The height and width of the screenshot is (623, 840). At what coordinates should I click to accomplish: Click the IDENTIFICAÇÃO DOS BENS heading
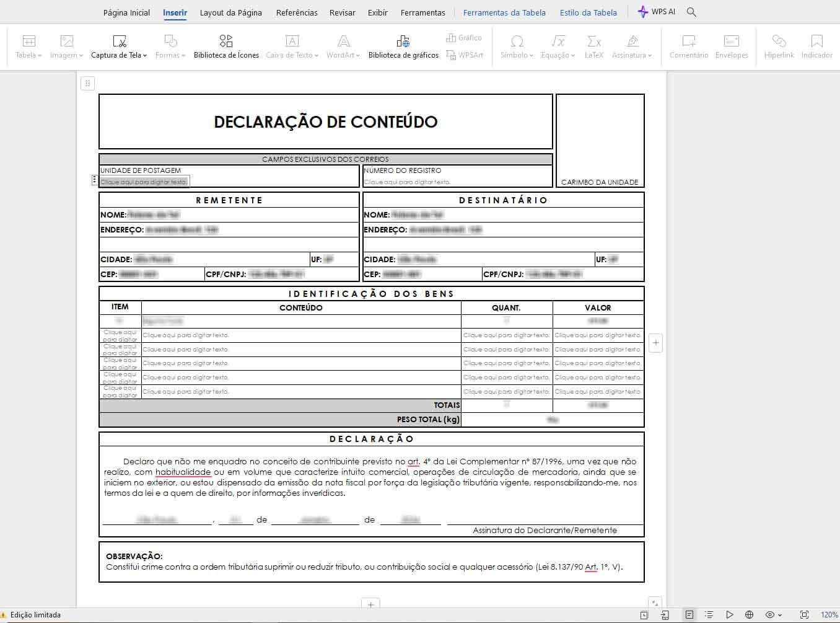[x=372, y=294]
